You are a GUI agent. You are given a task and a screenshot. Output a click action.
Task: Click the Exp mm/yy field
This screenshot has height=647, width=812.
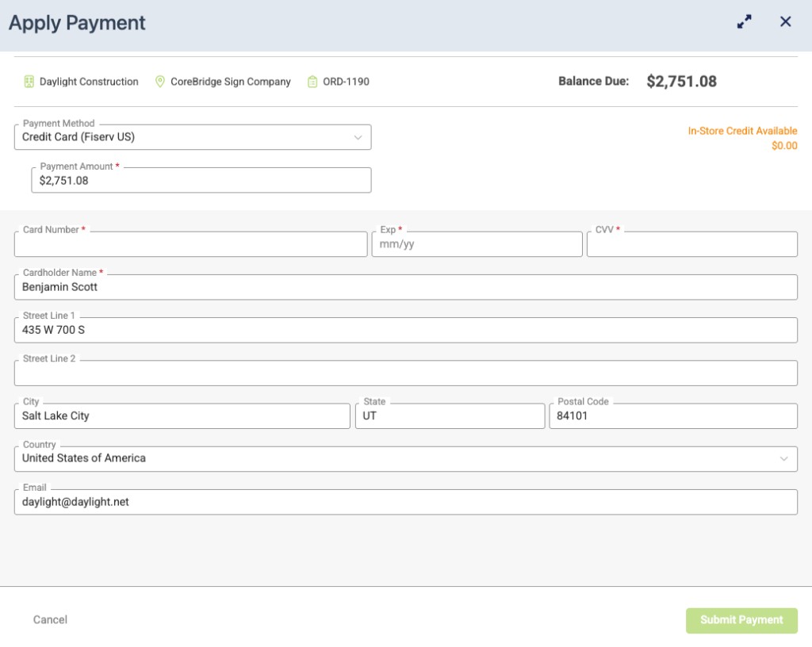click(477, 243)
